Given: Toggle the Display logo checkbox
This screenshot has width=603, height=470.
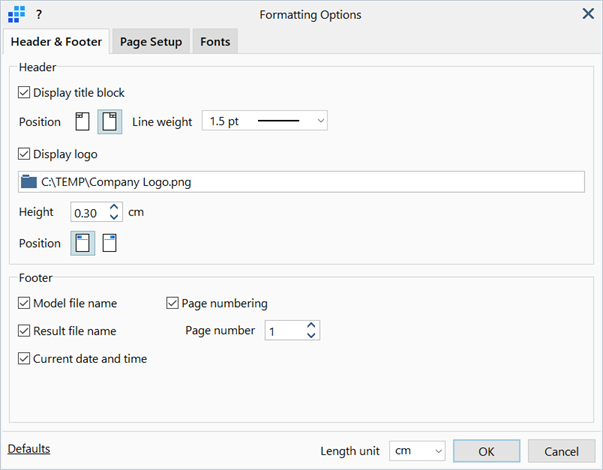Looking at the screenshot, I should tap(24, 154).
